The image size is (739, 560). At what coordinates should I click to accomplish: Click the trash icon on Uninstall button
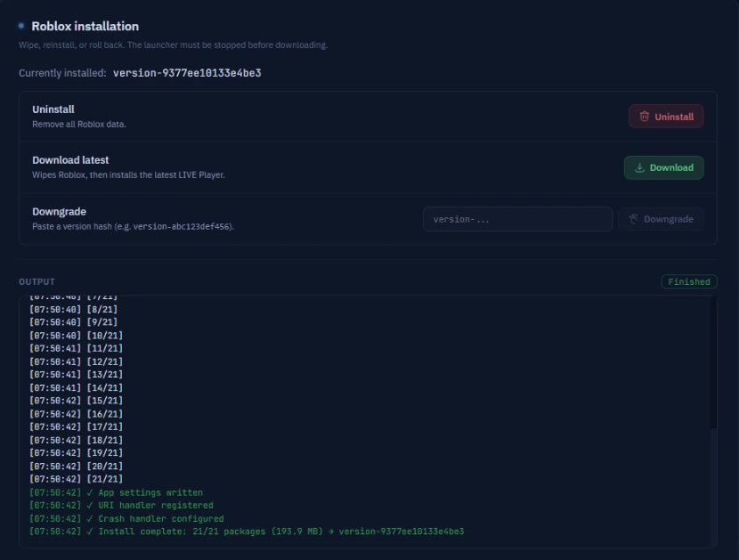coord(645,117)
